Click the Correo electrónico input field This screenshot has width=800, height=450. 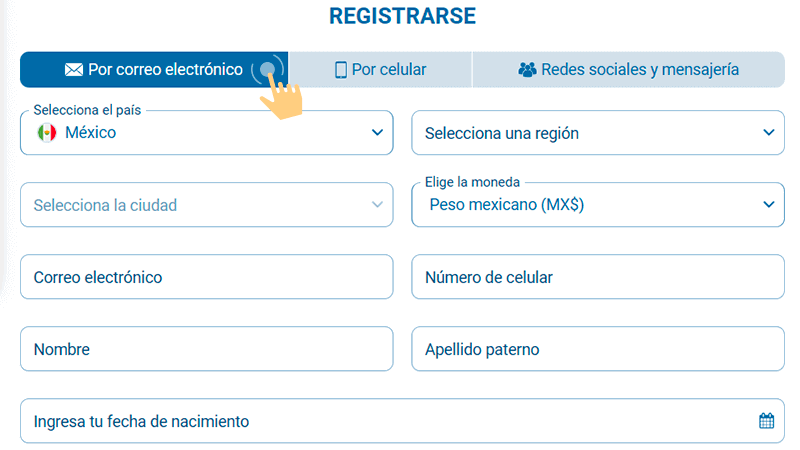[206, 277]
